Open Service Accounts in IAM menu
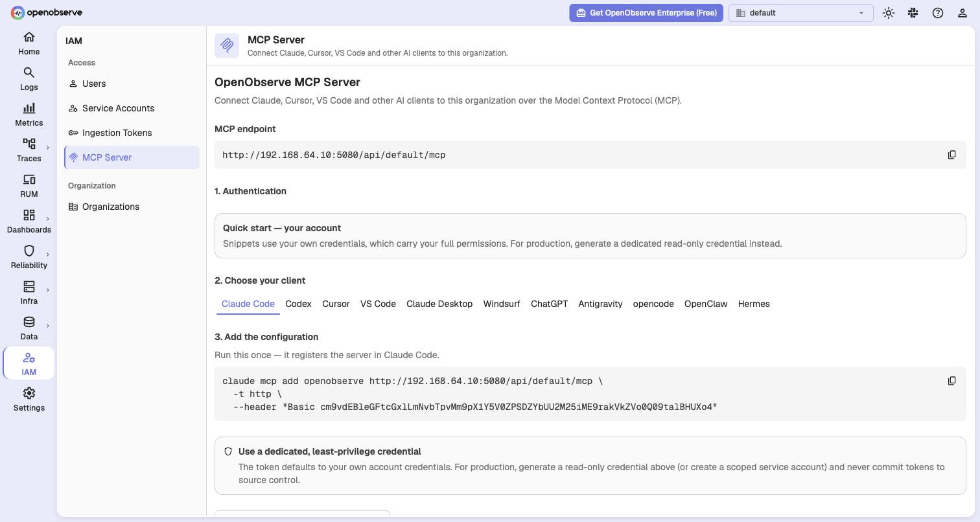The width and height of the screenshot is (980, 522). pyautogui.click(x=132, y=108)
